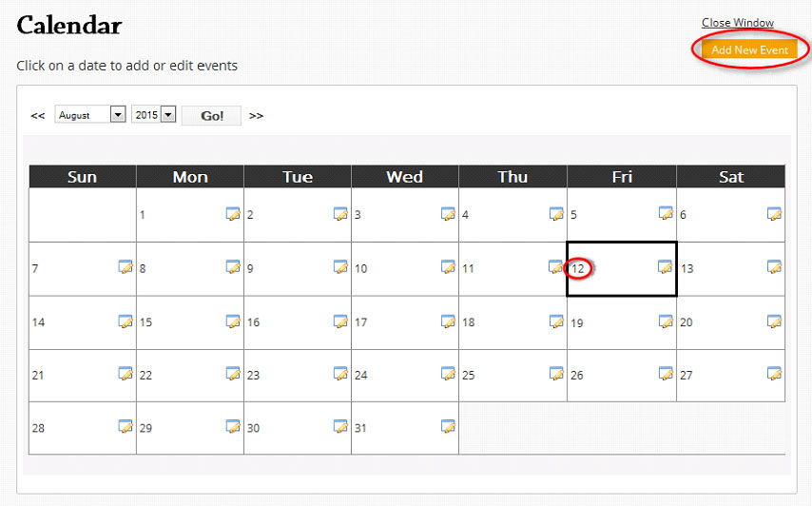Open the edit event icon on day 22
The image size is (812, 506).
click(233, 373)
